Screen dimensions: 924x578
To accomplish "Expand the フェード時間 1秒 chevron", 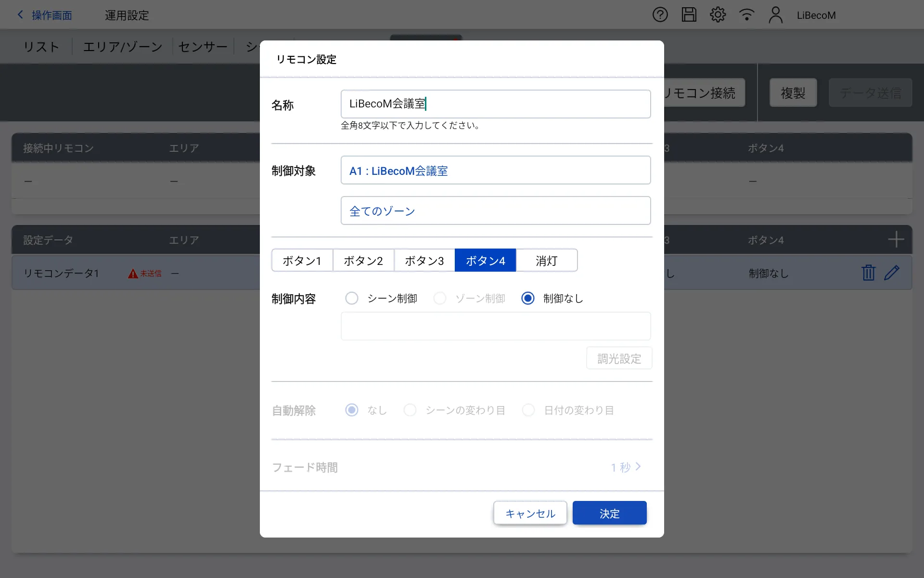I will (638, 467).
